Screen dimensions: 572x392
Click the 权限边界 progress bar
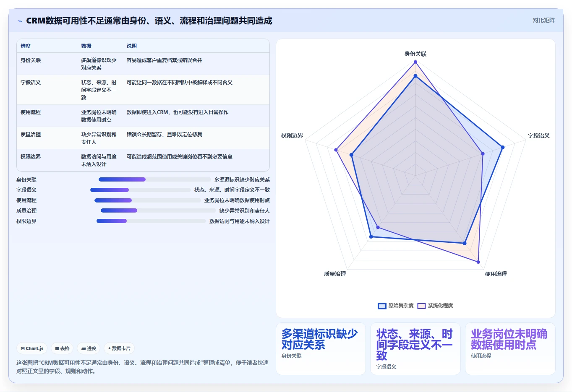coord(151,221)
